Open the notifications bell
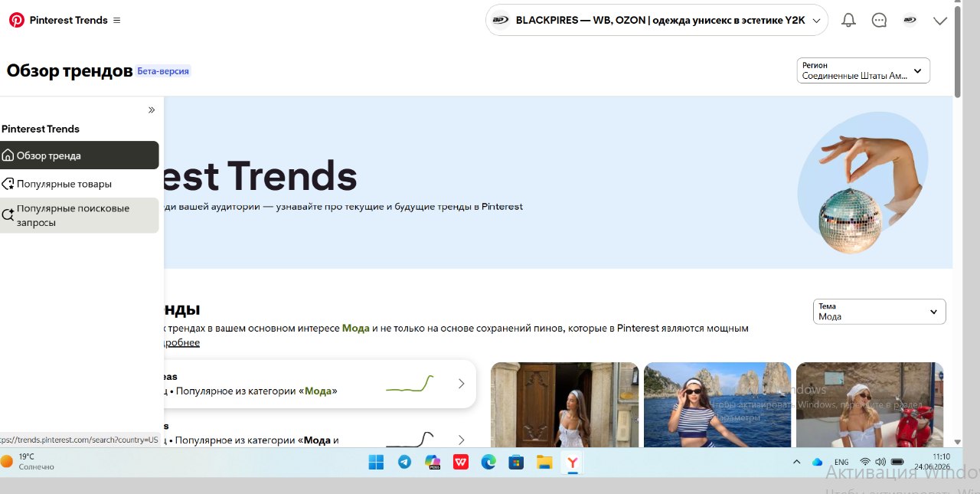 (848, 21)
